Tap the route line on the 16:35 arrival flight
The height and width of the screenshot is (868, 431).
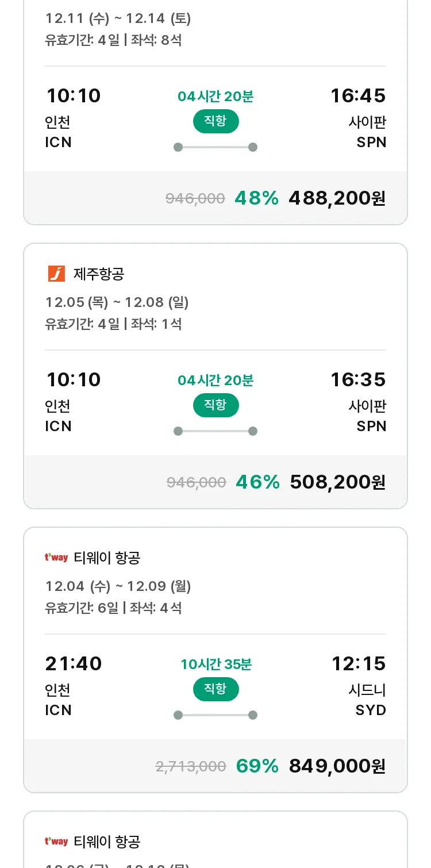pos(215,431)
